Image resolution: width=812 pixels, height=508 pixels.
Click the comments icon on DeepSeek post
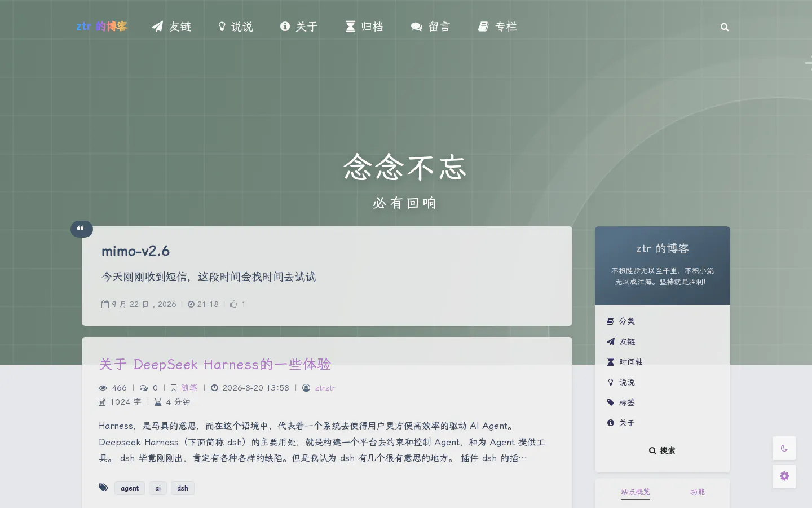pos(144,388)
